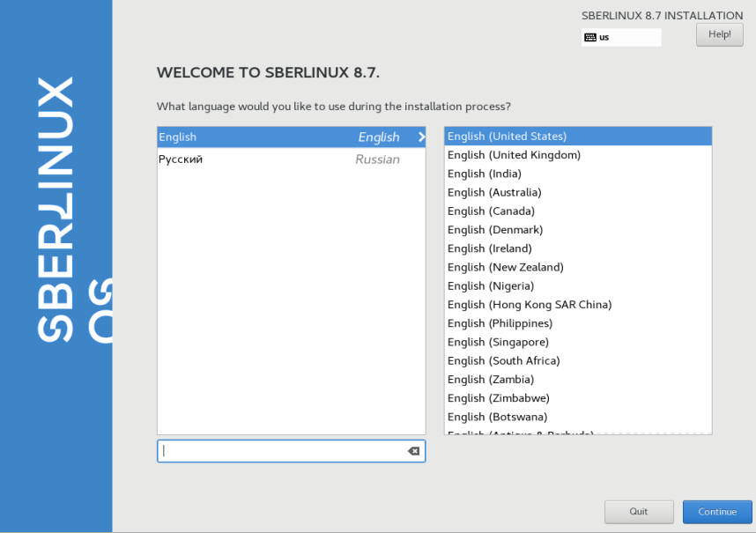Open the Help! dialog

(x=719, y=34)
